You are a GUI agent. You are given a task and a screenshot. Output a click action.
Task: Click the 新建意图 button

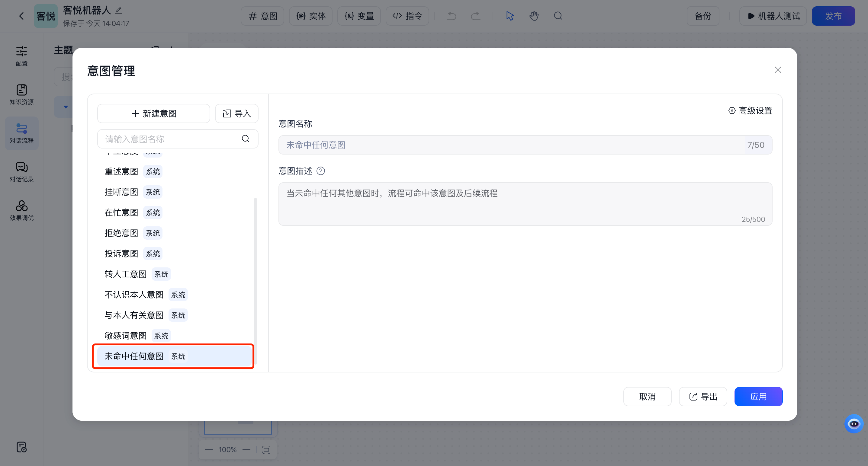click(x=153, y=113)
